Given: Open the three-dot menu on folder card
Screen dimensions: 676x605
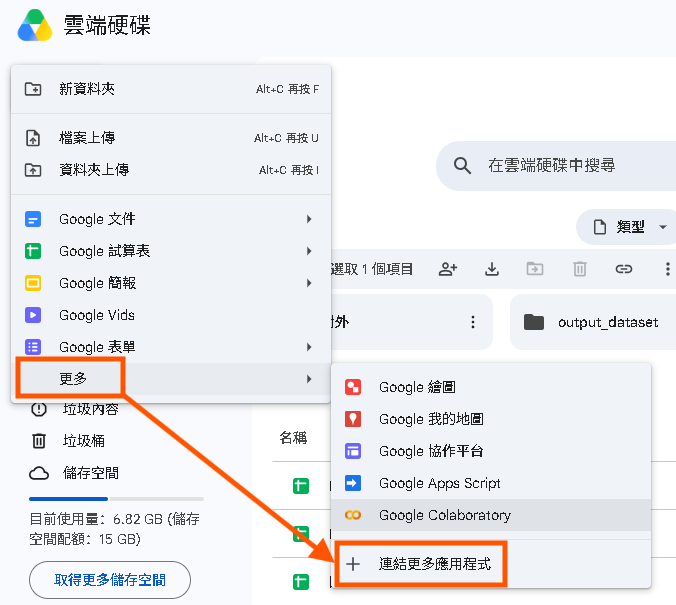Looking at the screenshot, I should click(x=473, y=322).
